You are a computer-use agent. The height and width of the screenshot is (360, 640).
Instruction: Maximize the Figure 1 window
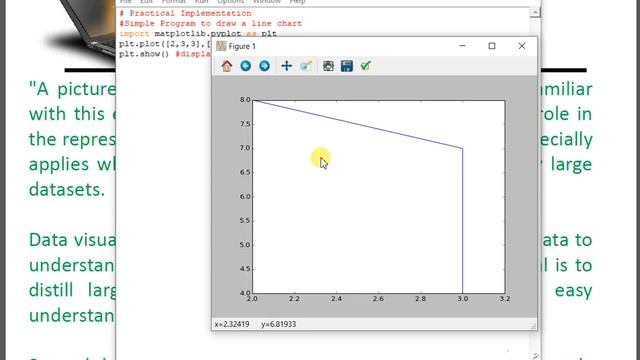pos(492,46)
